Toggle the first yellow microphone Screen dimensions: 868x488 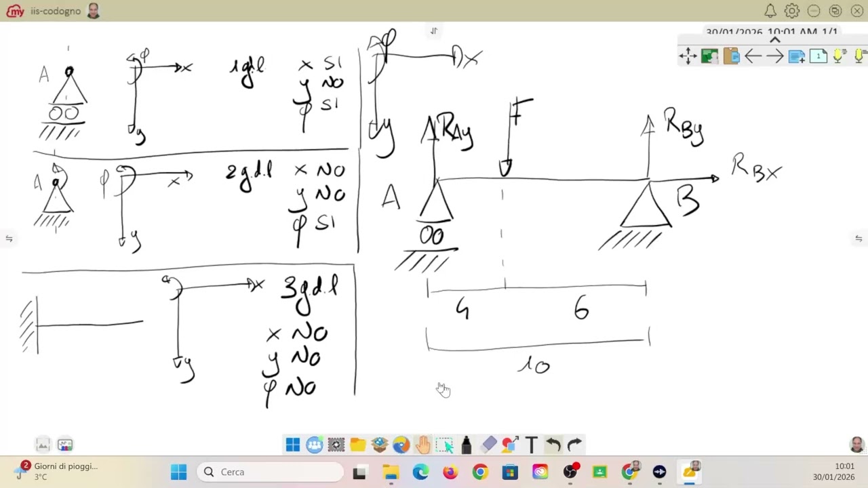839,56
